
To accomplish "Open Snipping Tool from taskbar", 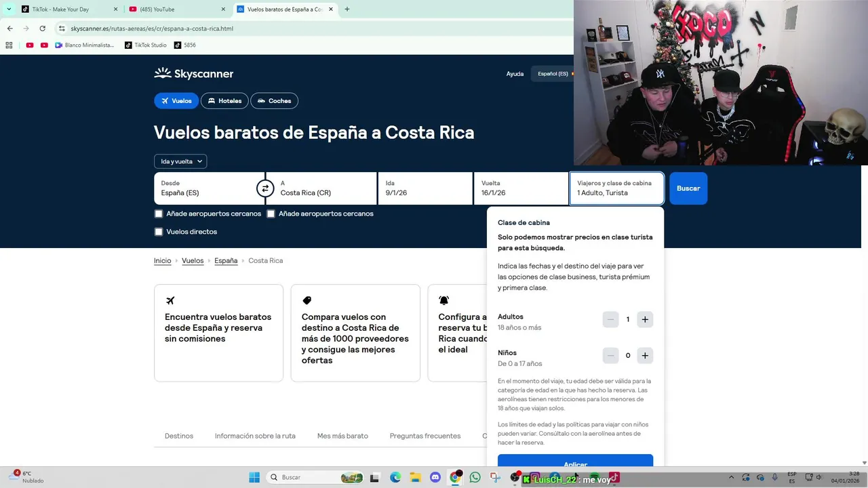I will [x=495, y=477].
